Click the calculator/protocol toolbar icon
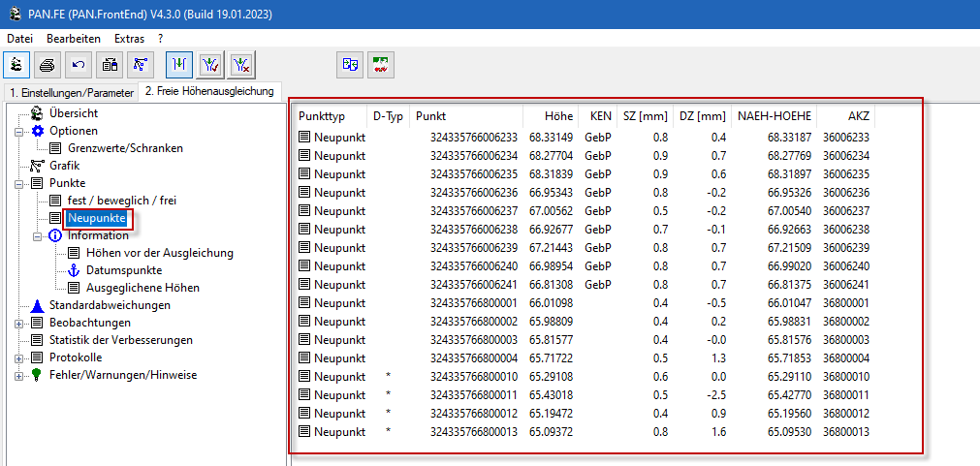The width and height of the screenshot is (980, 466). [111, 65]
